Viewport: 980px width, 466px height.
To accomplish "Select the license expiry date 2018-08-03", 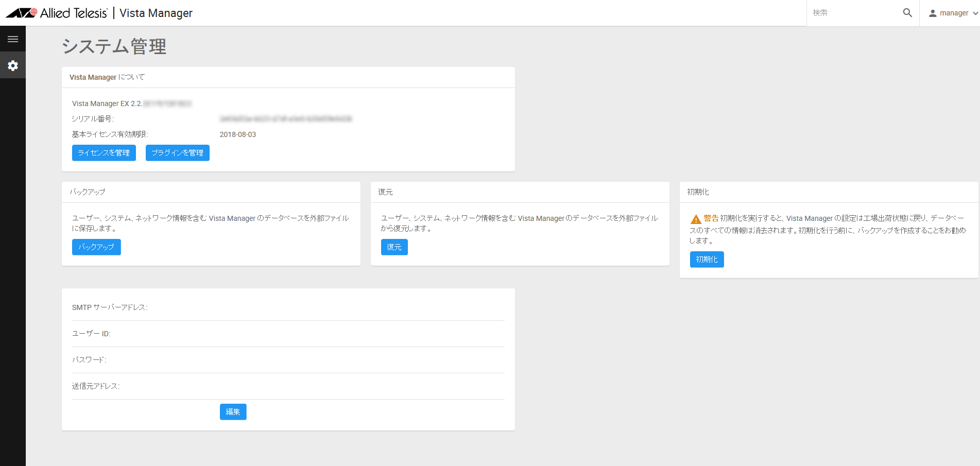I will tap(238, 134).
